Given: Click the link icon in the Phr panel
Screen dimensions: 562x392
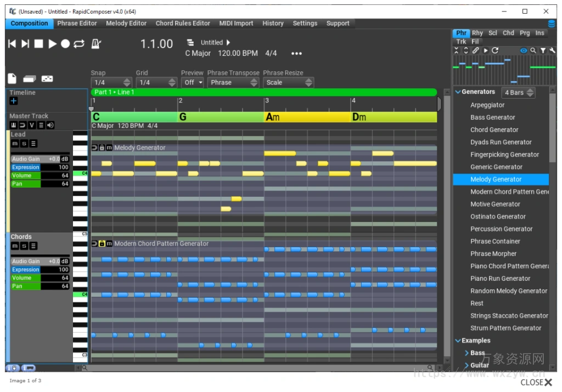Looking at the screenshot, I should [x=476, y=50].
